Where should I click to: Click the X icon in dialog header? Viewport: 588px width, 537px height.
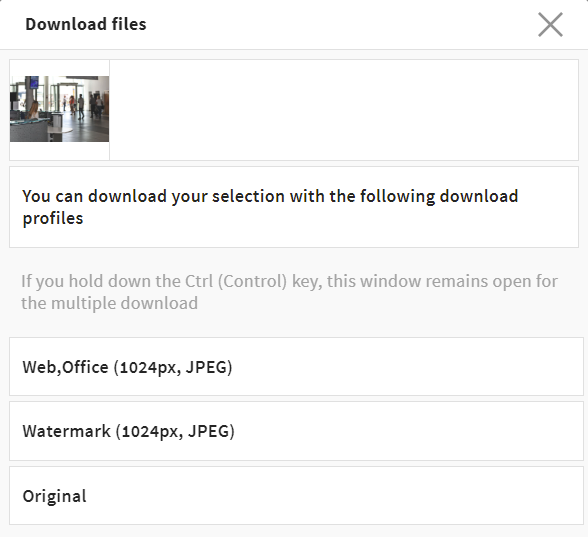coord(550,24)
